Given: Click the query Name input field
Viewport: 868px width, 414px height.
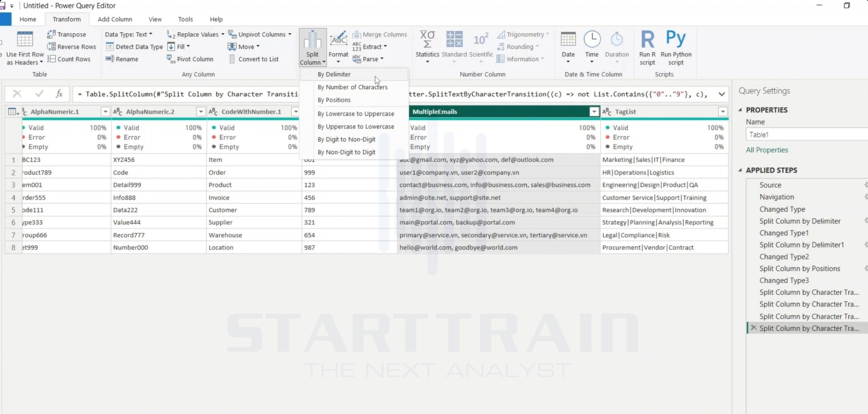Looking at the screenshot, I should point(806,135).
